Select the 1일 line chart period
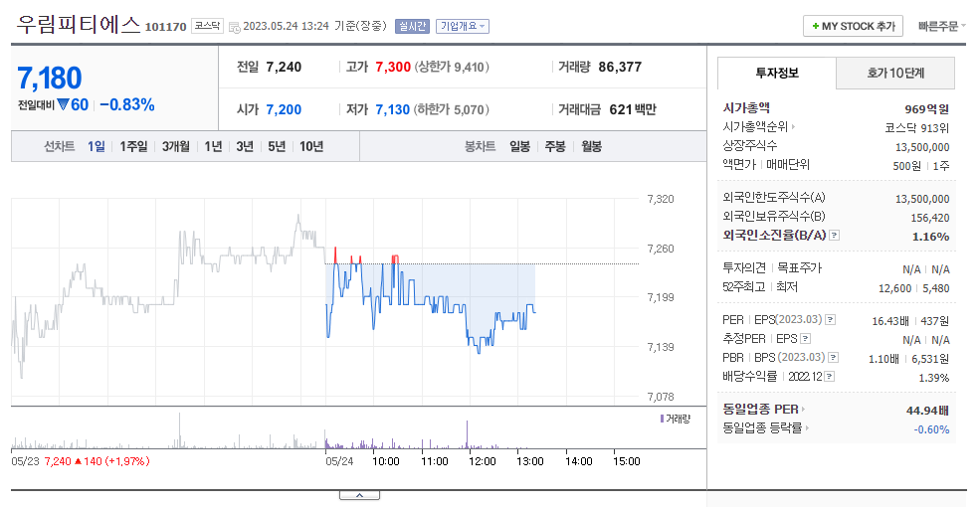The width and height of the screenshot is (980, 507). pyautogui.click(x=97, y=146)
